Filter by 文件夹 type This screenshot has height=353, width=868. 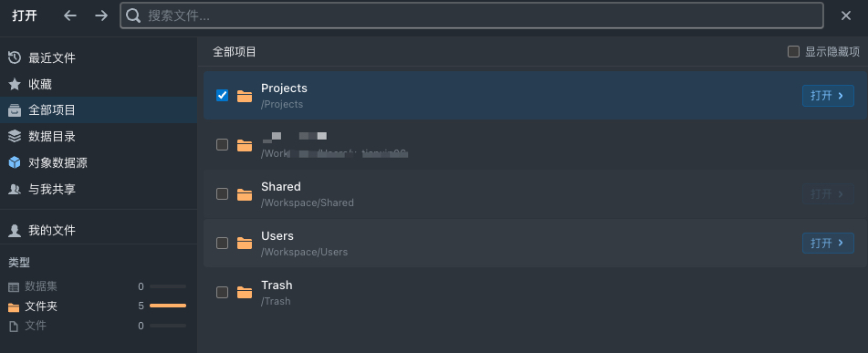click(x=97, y=306)
